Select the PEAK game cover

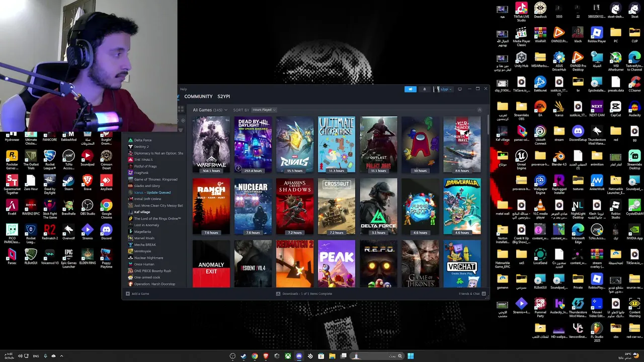coord(336,264)
